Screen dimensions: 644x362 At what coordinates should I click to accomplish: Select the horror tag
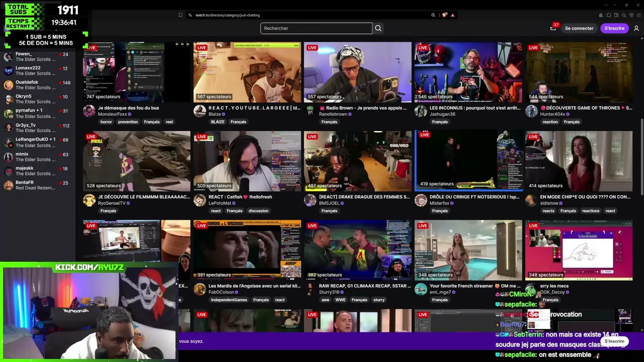106,122
